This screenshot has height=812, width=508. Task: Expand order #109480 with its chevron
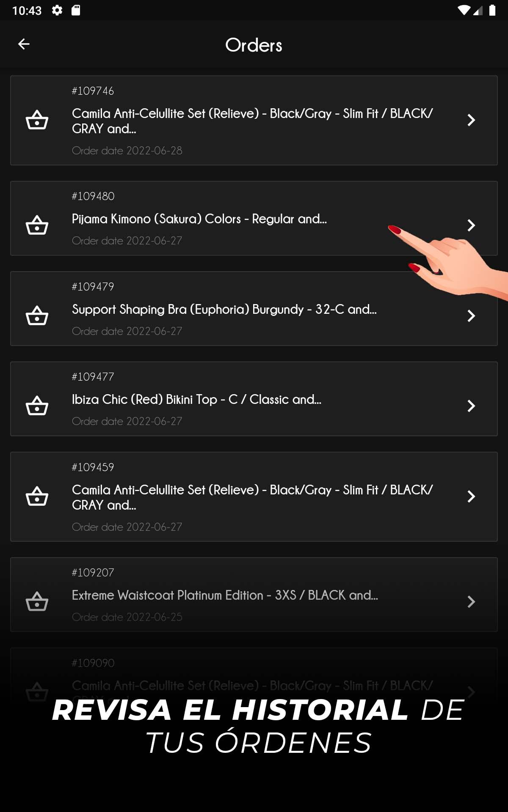[x=471, y=225]
